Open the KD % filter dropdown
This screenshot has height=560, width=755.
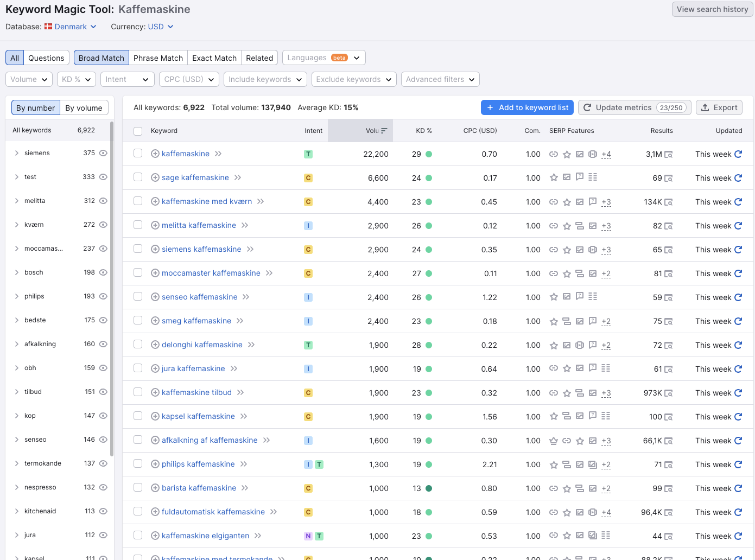(x=76, y=79)
